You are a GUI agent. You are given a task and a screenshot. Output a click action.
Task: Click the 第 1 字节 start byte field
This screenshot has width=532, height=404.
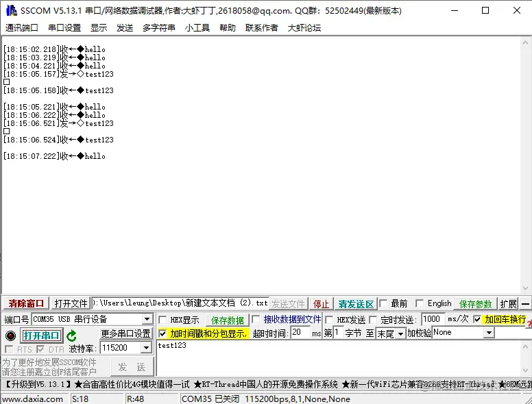pyautogui.click(x=338, y=333)
